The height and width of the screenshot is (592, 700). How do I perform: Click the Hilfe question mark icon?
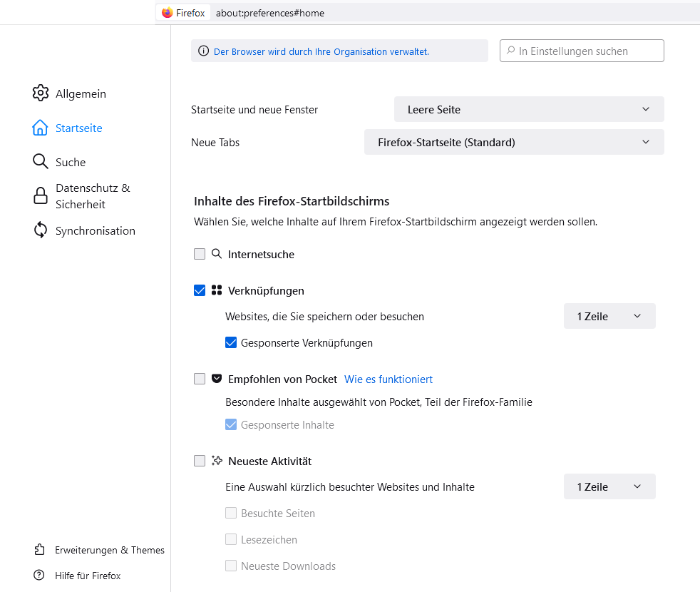coord(40,576)
